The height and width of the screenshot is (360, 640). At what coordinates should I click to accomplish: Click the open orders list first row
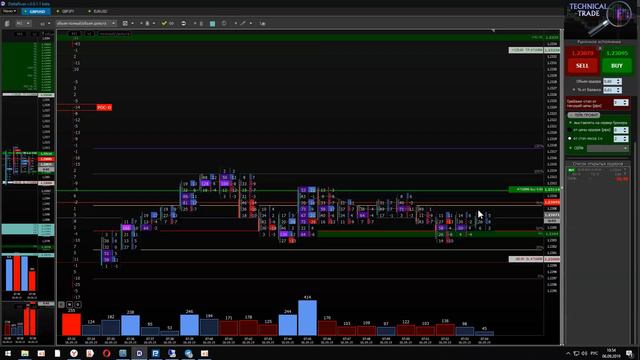pyautogui.click(x=598, y=171)
